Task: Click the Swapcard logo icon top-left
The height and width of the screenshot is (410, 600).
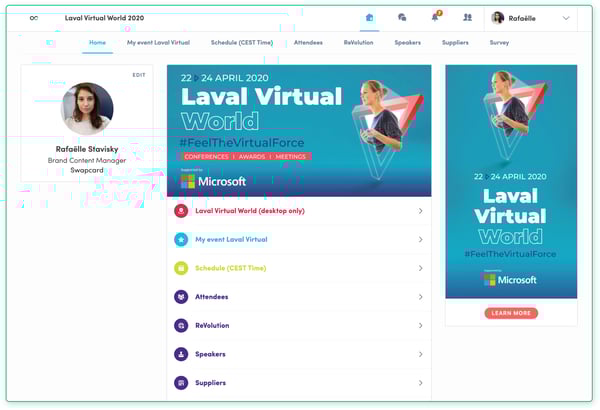Action: point(34,18)
